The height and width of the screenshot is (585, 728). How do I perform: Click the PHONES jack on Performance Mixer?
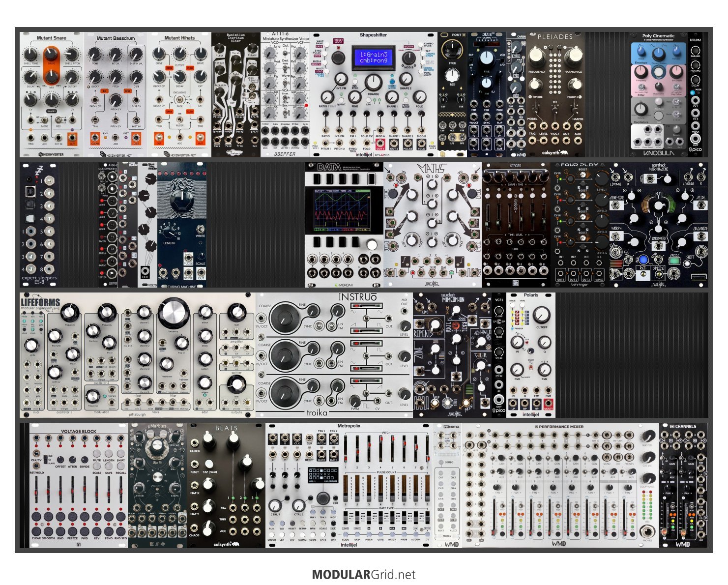pos(647,531)
